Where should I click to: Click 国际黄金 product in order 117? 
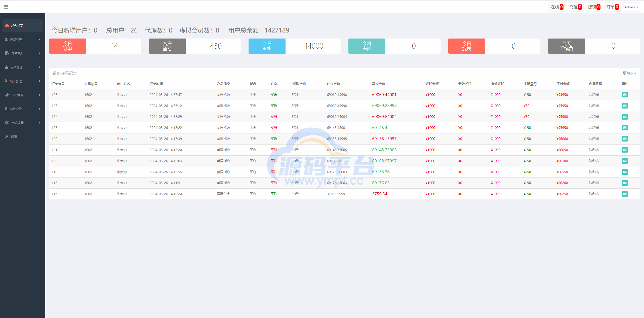[x=223, y=194]
